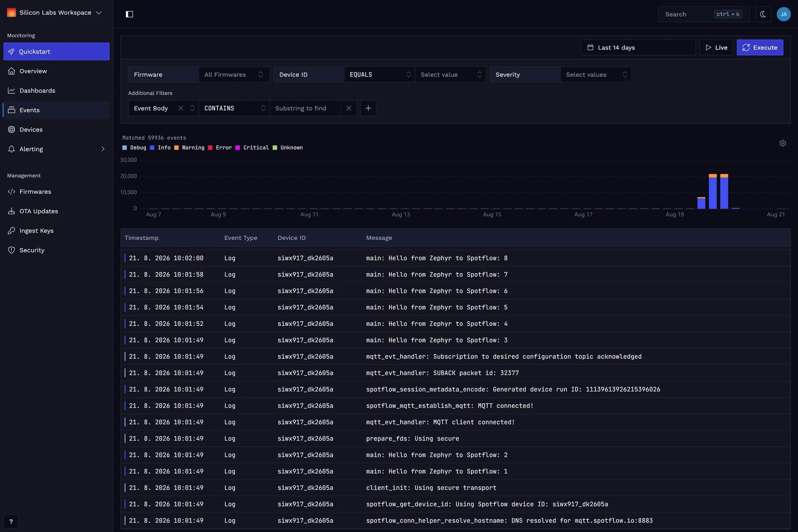Focus the Search box
The height and width of the screenshot is (532, 798).
704,14
